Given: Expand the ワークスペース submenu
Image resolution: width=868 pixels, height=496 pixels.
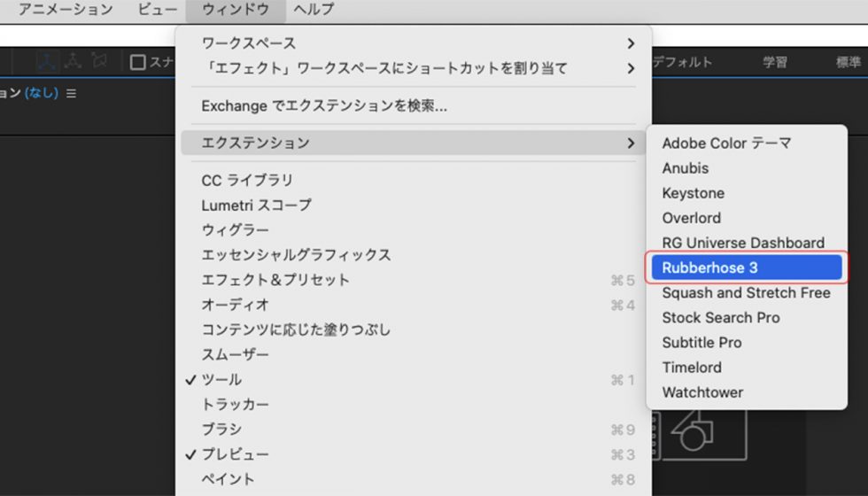Looking at the screenshot, I should click(414, 43).
